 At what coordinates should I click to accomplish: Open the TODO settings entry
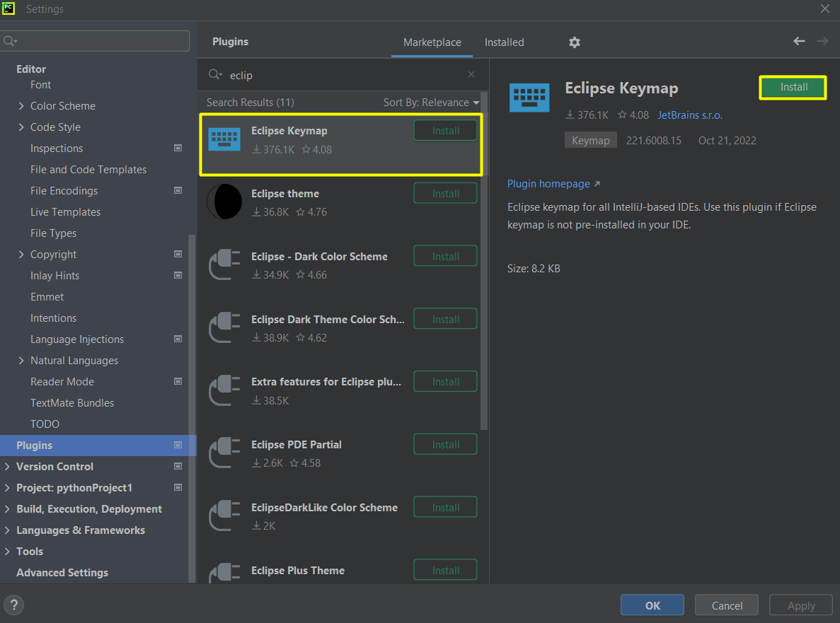point(45,424)
